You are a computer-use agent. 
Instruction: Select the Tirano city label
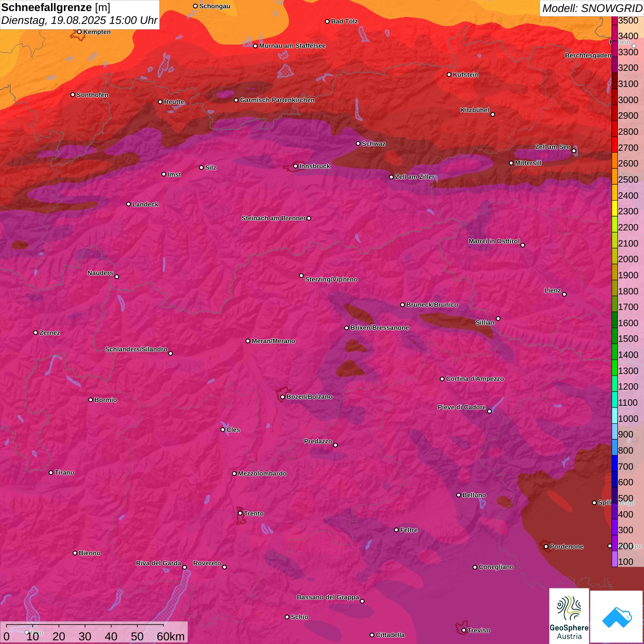pos(64,472)
